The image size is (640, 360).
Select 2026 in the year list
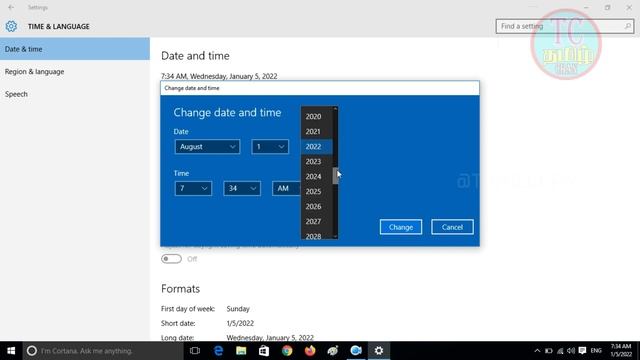317,207
